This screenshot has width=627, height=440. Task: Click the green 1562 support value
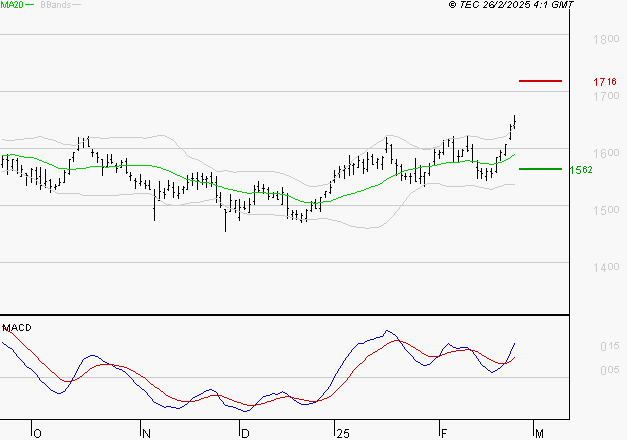tap(581, 170)
